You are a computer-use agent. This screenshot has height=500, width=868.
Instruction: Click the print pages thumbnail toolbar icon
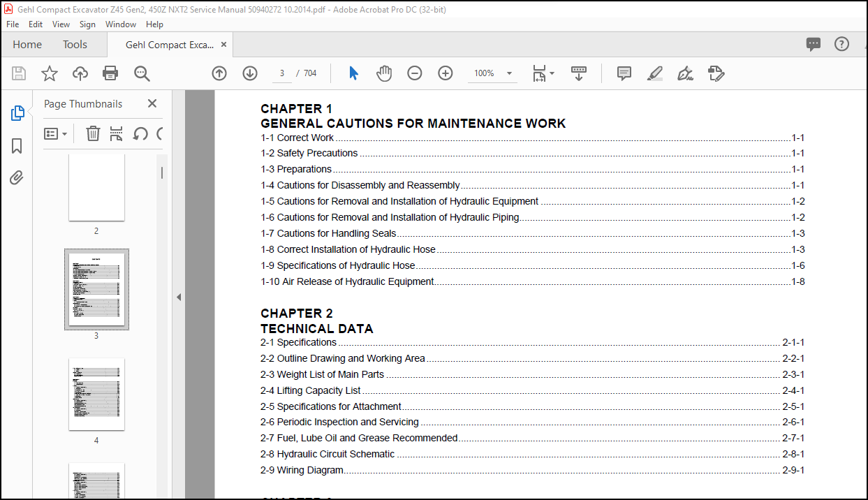click(x=117, y=133)
